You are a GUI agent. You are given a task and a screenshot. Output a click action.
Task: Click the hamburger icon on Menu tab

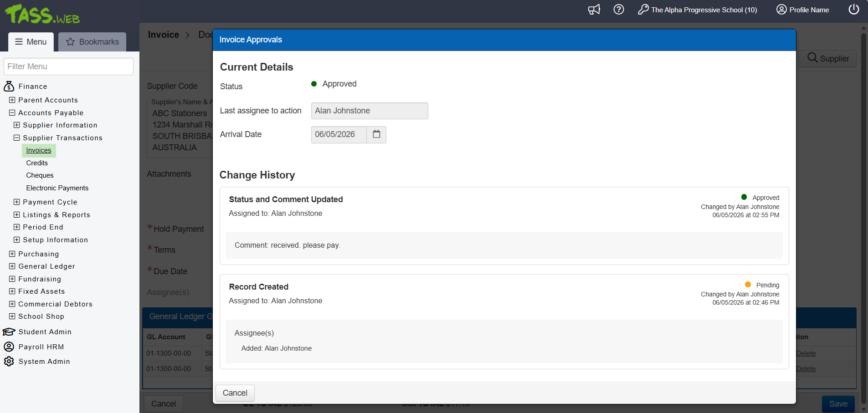(19, 42)
